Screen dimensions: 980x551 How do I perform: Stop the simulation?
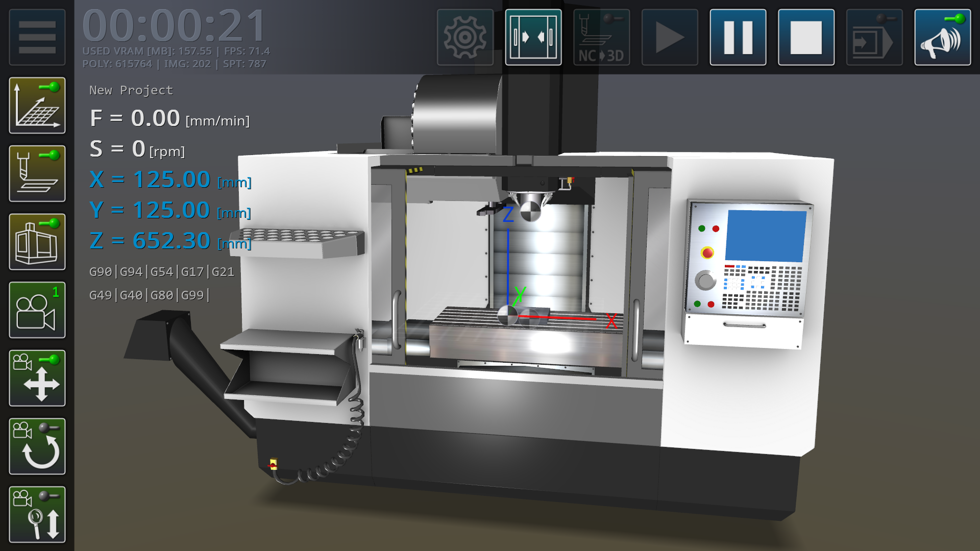pos(806,37)
